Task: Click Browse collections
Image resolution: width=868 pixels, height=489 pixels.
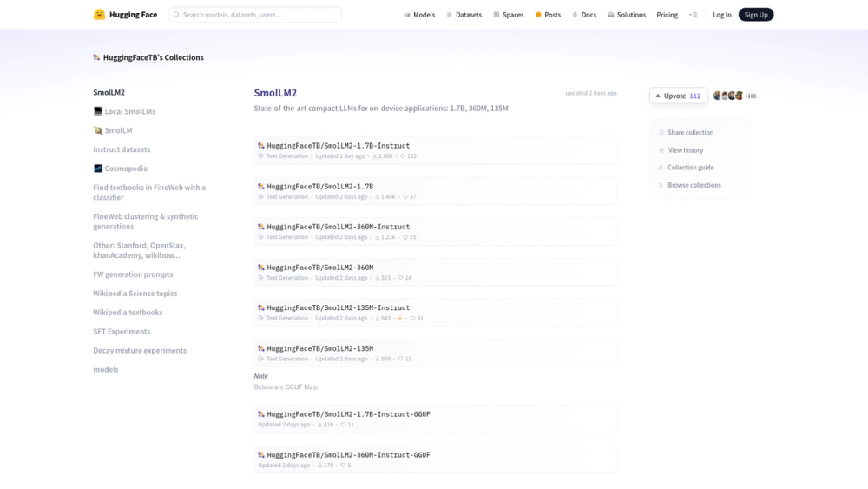Action: tap(694, 186)
